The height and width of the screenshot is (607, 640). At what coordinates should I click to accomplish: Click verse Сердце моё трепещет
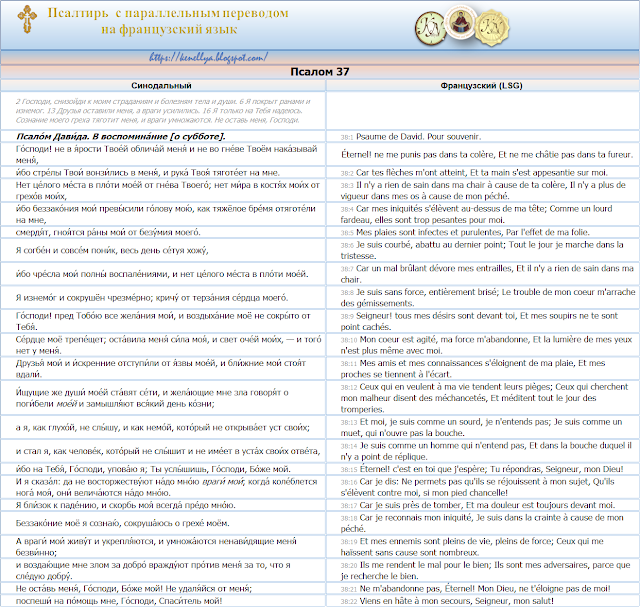[169, 345]
